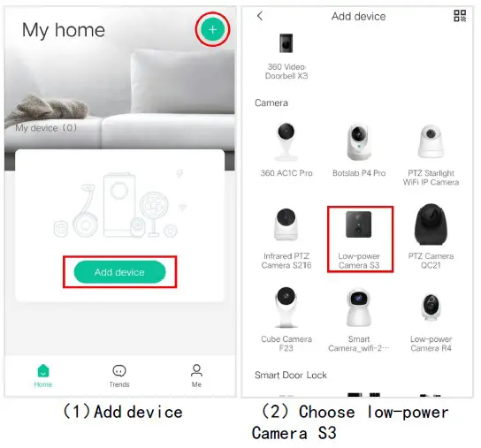This screenshot has height=448, width=481.
Task: Open the QR code scanner icon
Action: 460,16
